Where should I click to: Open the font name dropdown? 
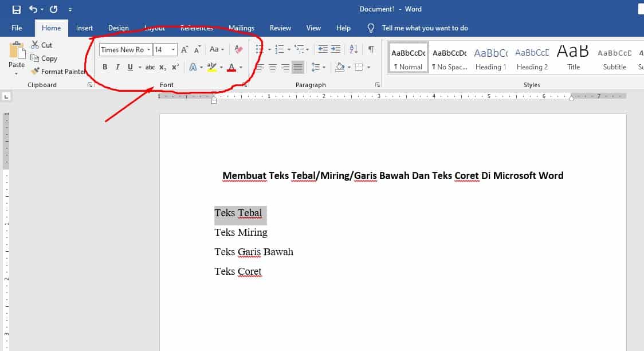148,50
